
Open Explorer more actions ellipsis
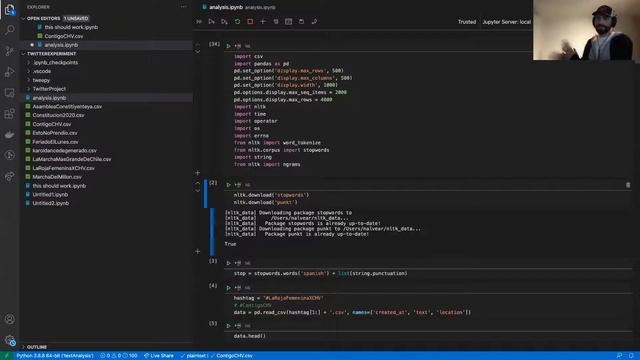(183, 7)
